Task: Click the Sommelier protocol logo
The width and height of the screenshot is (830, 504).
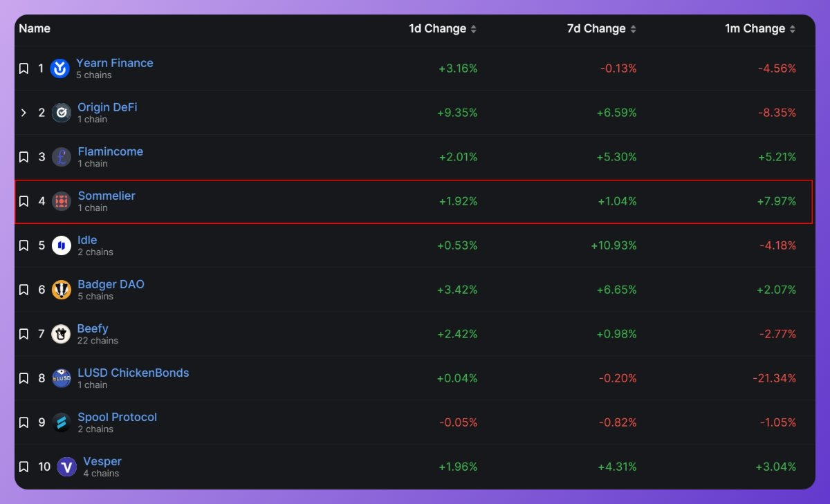Action: [60, 201]
